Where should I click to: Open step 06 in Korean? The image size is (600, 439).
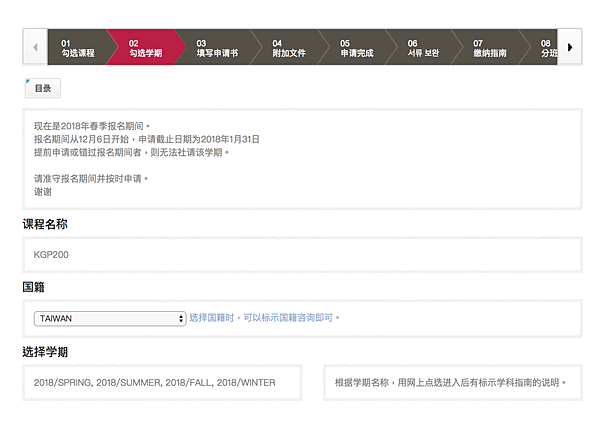point(423,48)
